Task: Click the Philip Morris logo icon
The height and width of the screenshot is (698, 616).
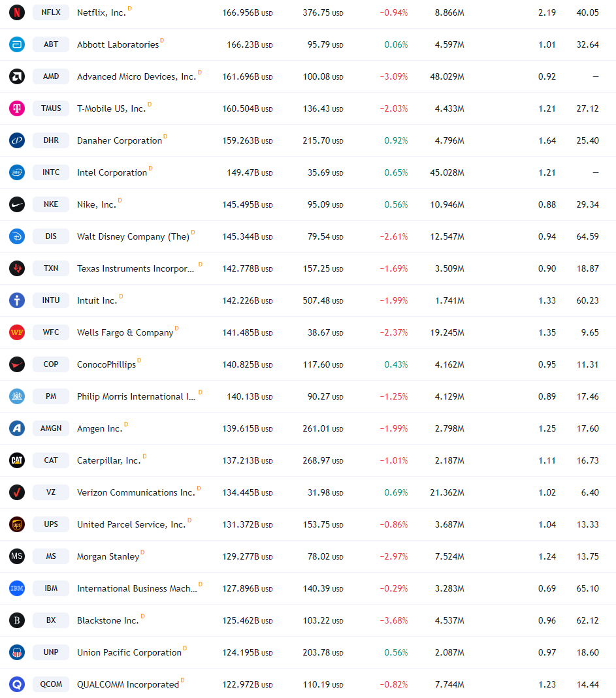Action: pos(17,396)
